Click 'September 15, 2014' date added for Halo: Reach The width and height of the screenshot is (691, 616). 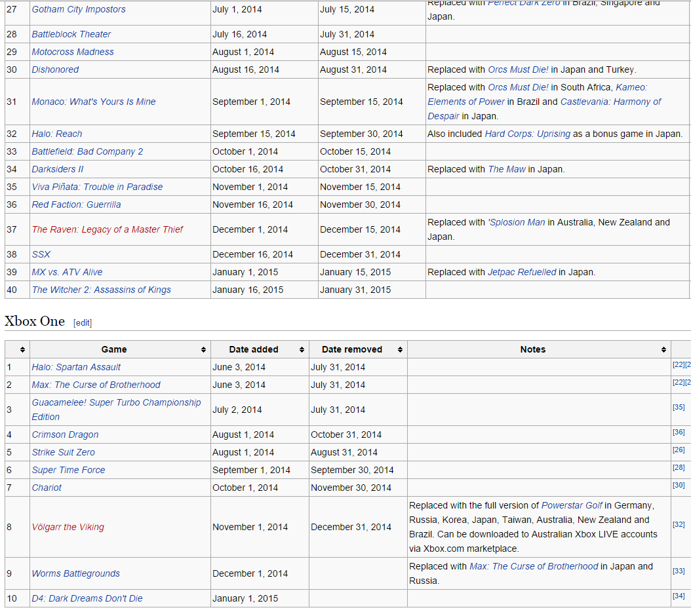pyautogui.click(x=254, y=134)
